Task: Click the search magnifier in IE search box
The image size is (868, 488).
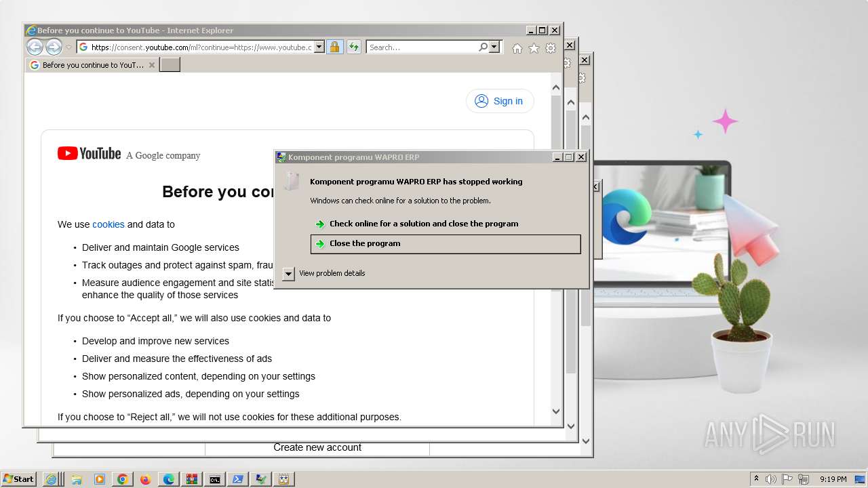Action: [x=483, y=47]
